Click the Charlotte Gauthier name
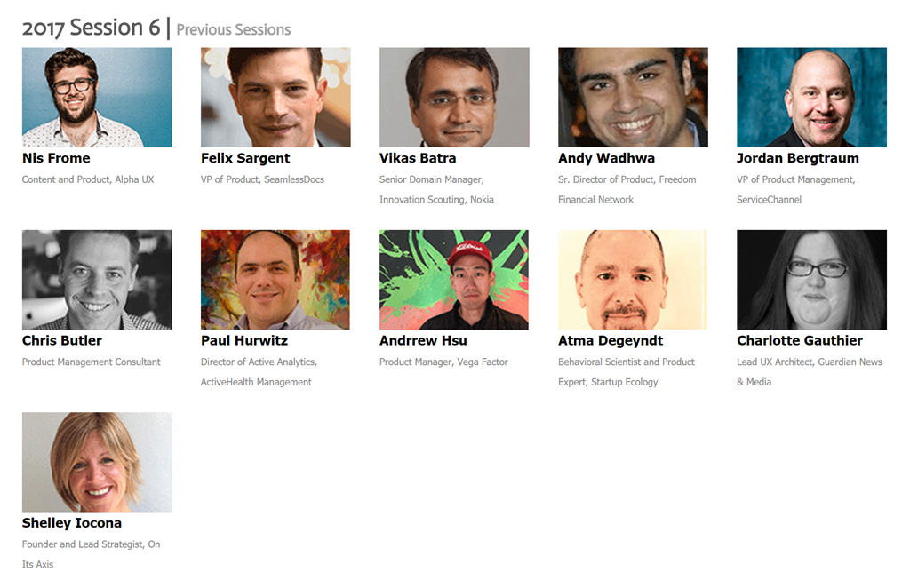Viewport: 910px width, 588px height. coord(800,340)
